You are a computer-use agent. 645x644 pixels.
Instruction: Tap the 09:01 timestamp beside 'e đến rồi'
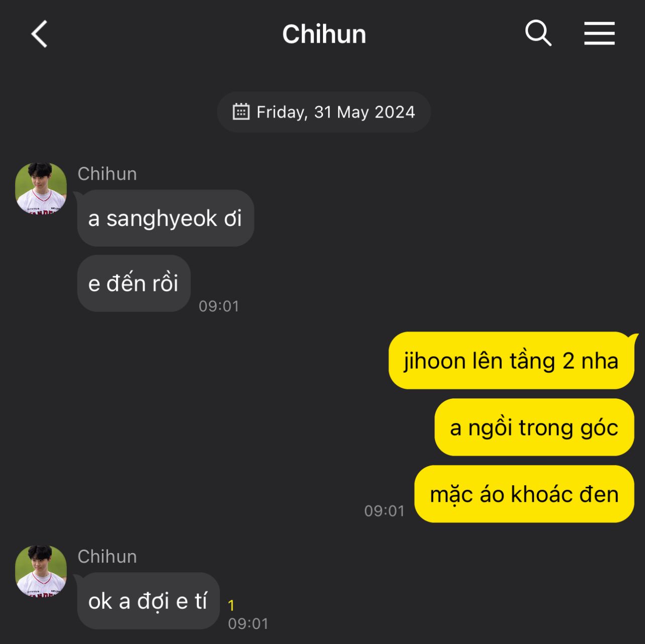tap(219, 306)
